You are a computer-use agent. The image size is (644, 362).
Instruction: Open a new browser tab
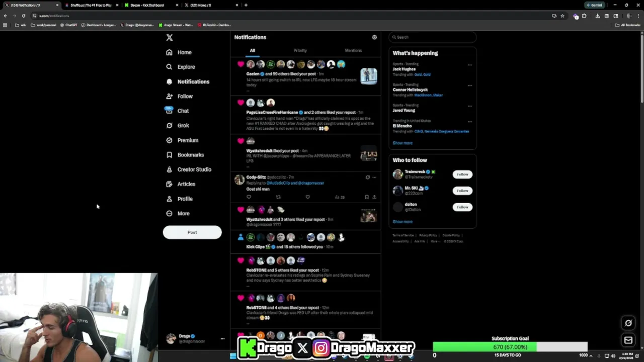click(246, 5)
